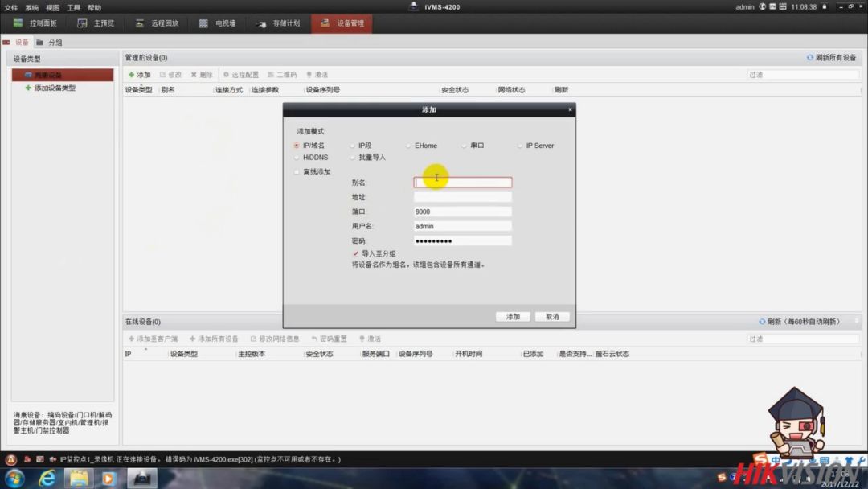
Task: Click the 二维码 QR code button
Action: [x=282, y=75]
